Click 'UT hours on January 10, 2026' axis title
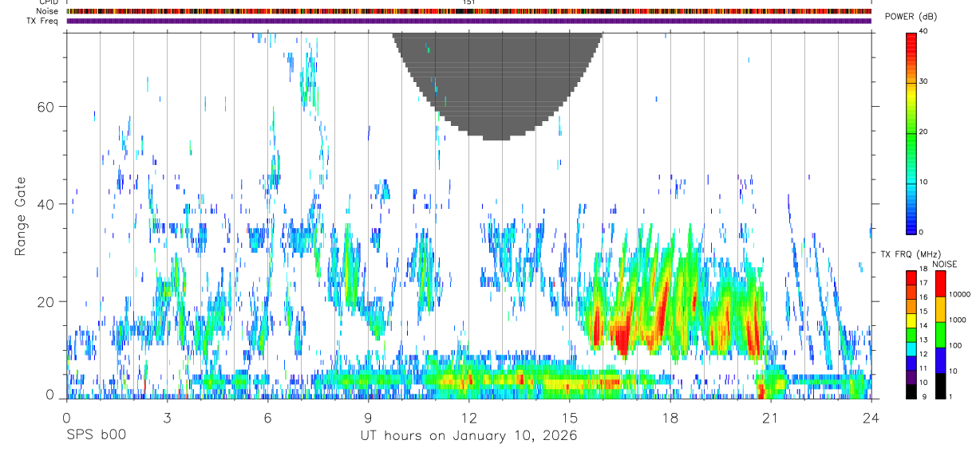 [468, 435]
